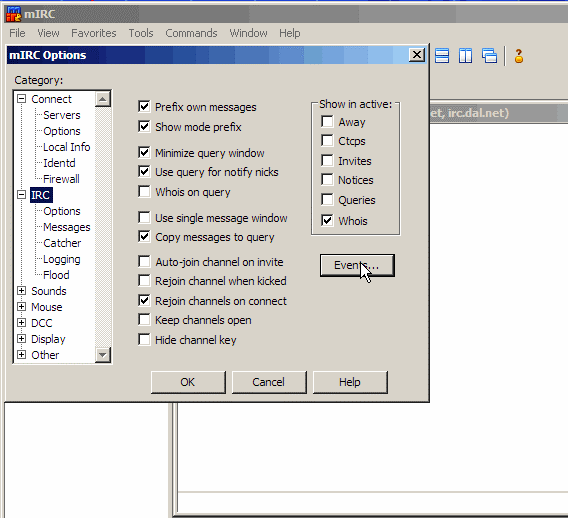Open the Favorites menu
Image resolution: width=568 pixels, height=518 pixels.
pos(93,33)
